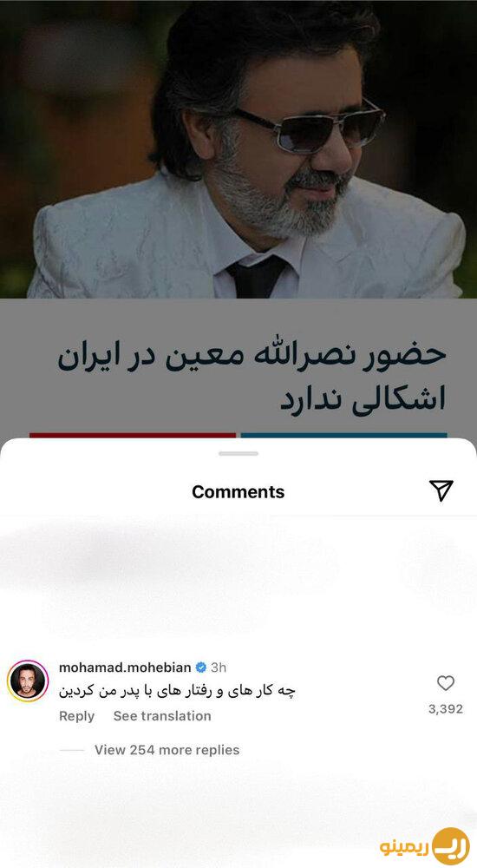Tap the Comments header title
Viewport: 477px width, 868px height.
238,491
